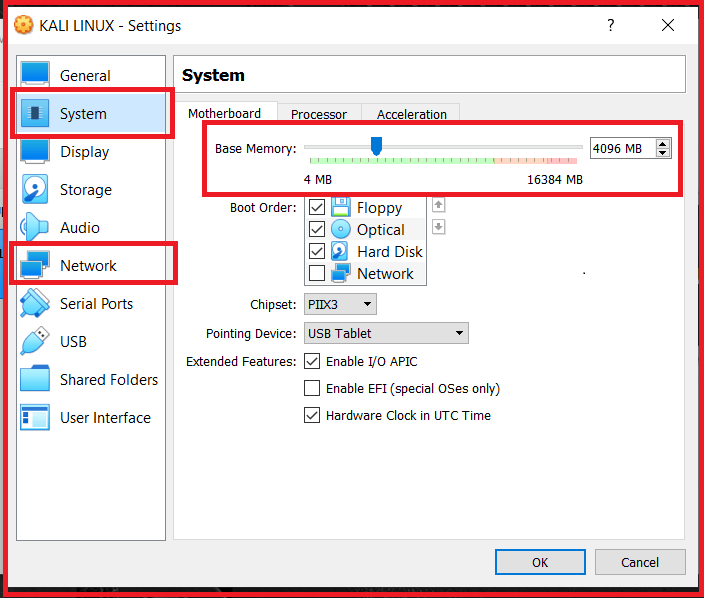Click the Serial Ports connector icon
The height and width of the screenshot is (598, 704).
[x=35, y=303]
